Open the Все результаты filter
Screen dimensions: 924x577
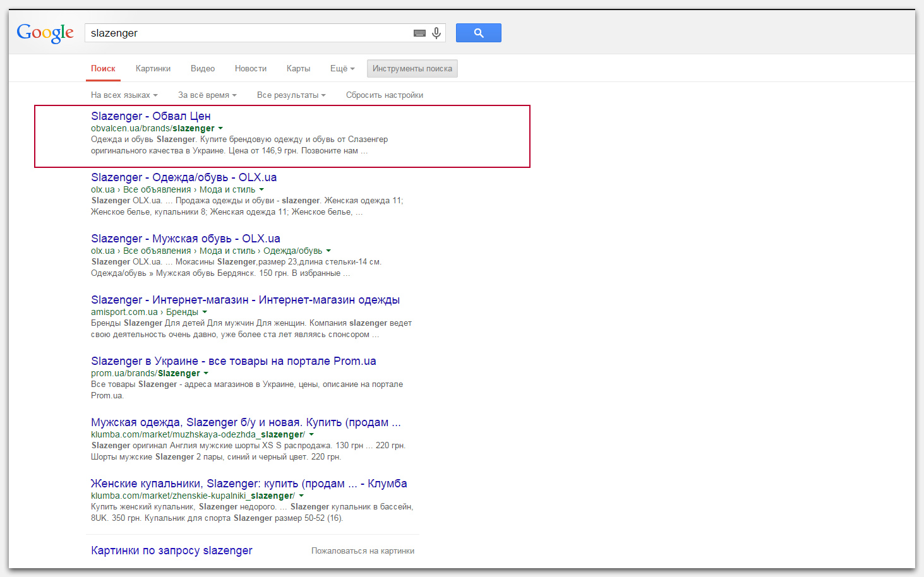pyautogui.click(x=291, y=95)
